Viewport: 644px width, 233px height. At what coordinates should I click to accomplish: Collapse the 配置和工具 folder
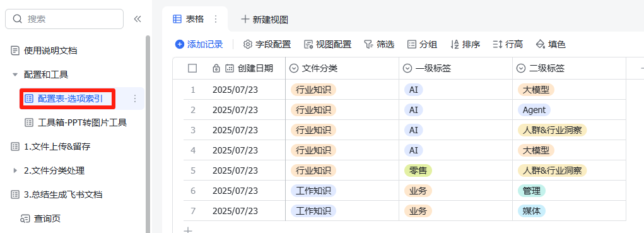[x=15, y=75]
